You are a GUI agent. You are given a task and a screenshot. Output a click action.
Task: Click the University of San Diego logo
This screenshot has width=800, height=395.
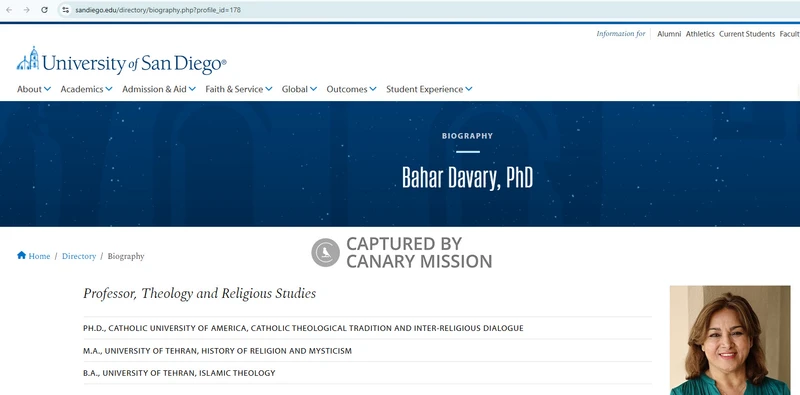[x=121, y=60]
